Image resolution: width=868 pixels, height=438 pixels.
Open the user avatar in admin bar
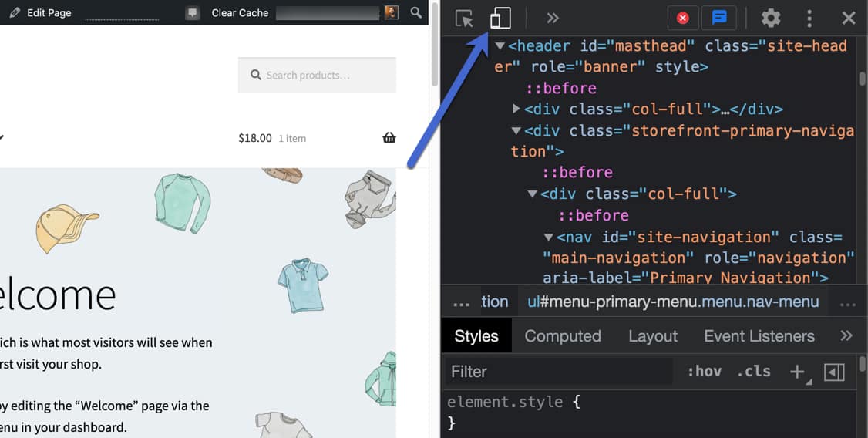392,13
